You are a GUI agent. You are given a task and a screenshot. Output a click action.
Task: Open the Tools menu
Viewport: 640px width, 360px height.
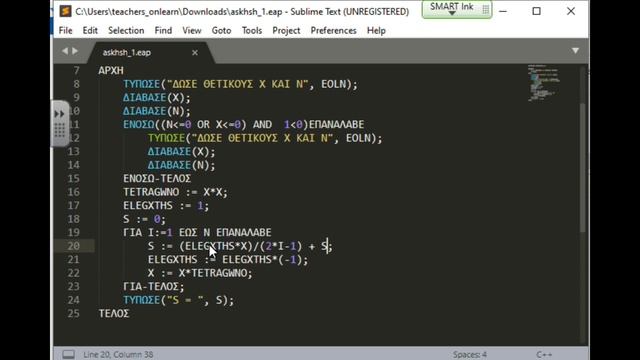(251, 31)
